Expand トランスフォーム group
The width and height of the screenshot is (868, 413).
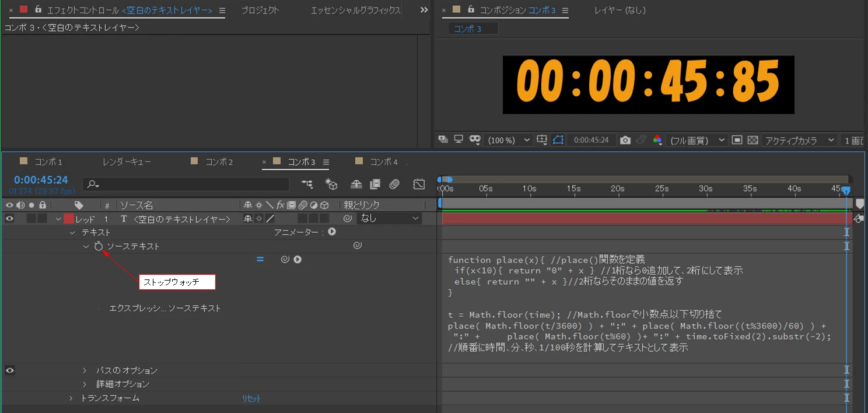pos(71,398)
